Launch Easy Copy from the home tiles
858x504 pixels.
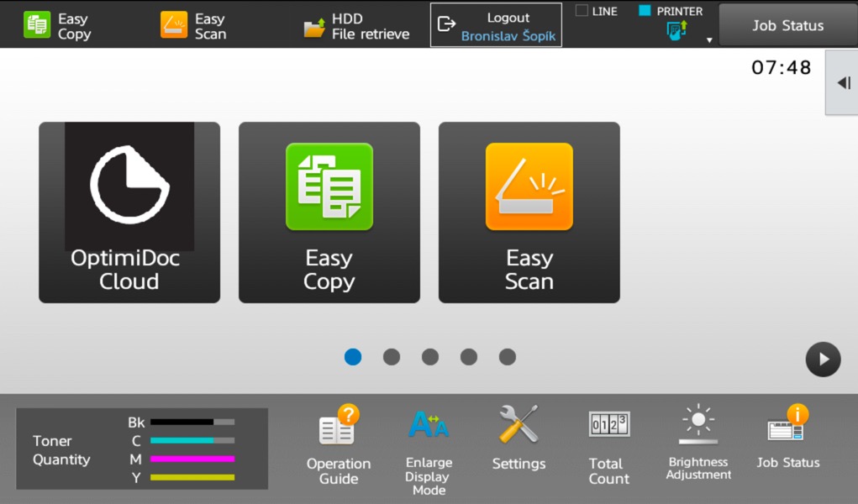click(329, 213)
